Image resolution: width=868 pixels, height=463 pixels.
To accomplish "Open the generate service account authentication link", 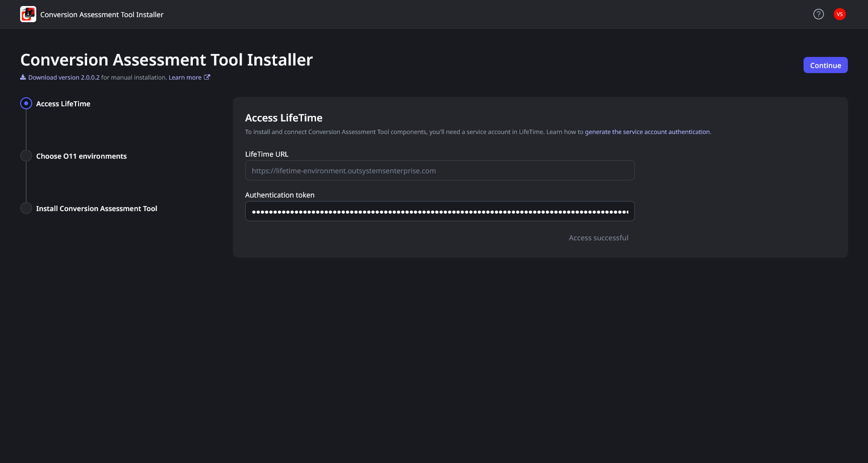I will (647, 131).
